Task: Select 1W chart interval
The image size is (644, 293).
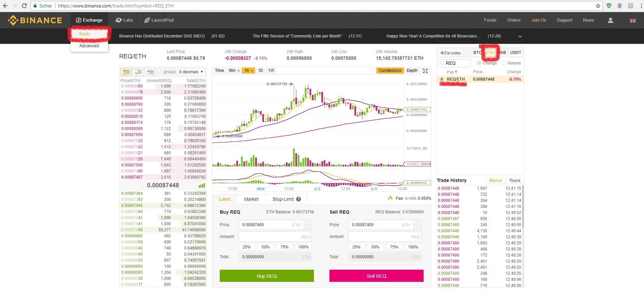Action: click(271, 71)
